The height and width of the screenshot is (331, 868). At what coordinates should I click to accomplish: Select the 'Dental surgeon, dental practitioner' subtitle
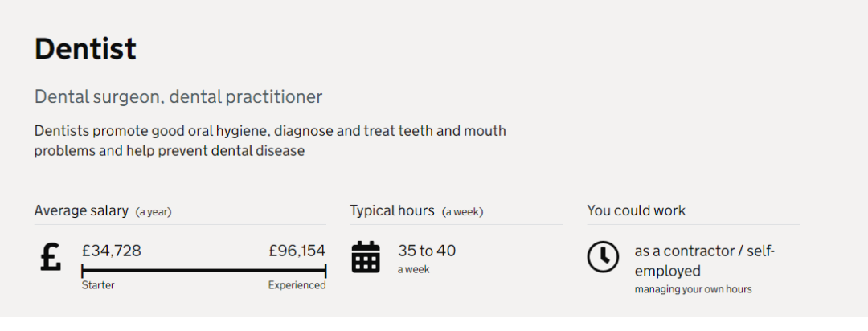pyautogui.click(x=178, y=97)
